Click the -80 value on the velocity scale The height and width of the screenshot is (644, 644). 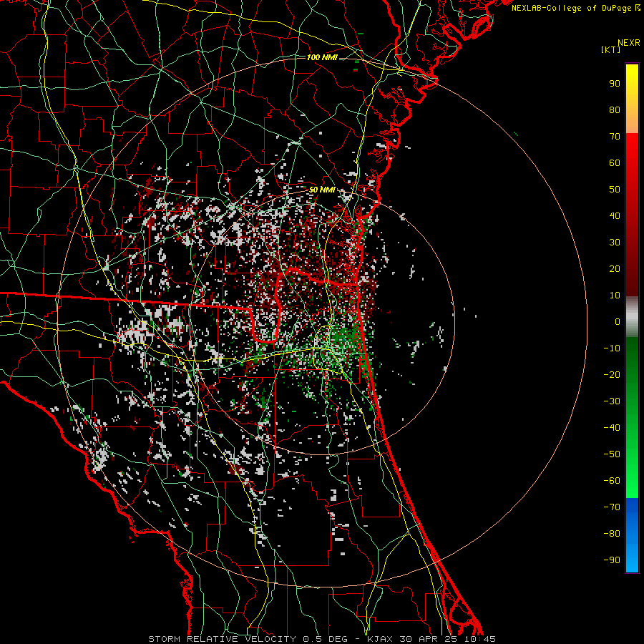point(612,534)
